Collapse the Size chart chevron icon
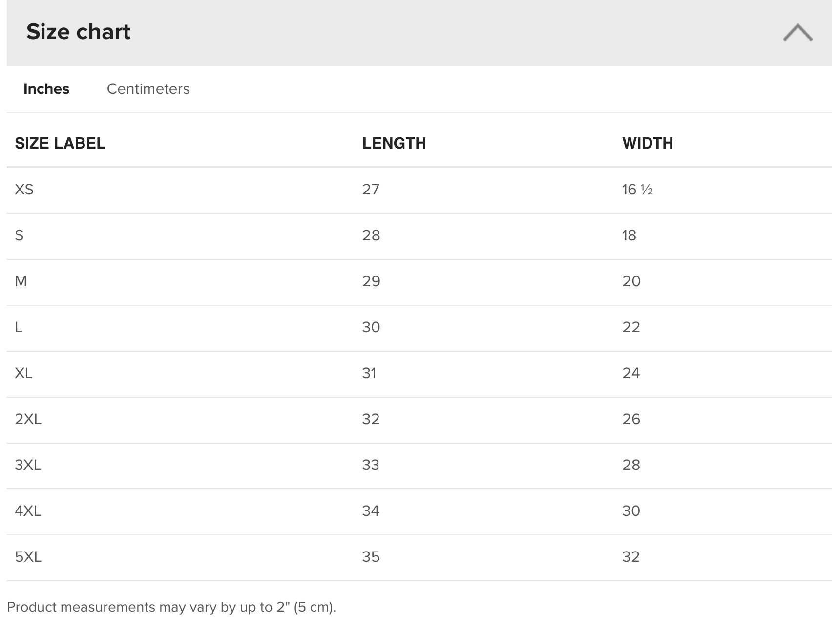The image size is (840, 637). click(x=798, y=32)
